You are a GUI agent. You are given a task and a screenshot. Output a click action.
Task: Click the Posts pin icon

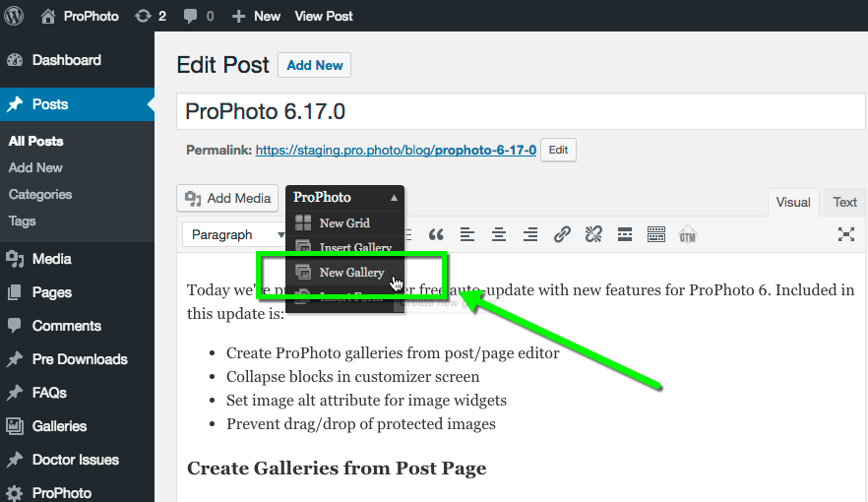15,104
